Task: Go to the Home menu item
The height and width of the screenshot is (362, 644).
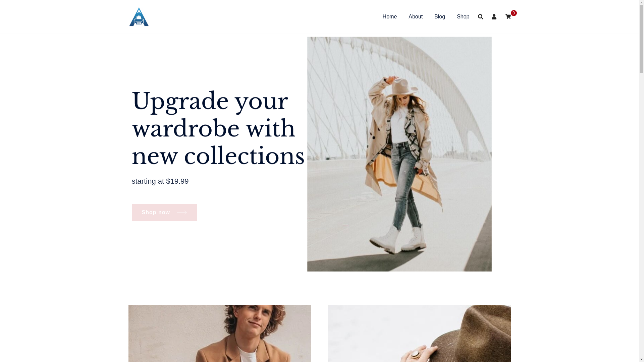Action: (x=389, y=17)
